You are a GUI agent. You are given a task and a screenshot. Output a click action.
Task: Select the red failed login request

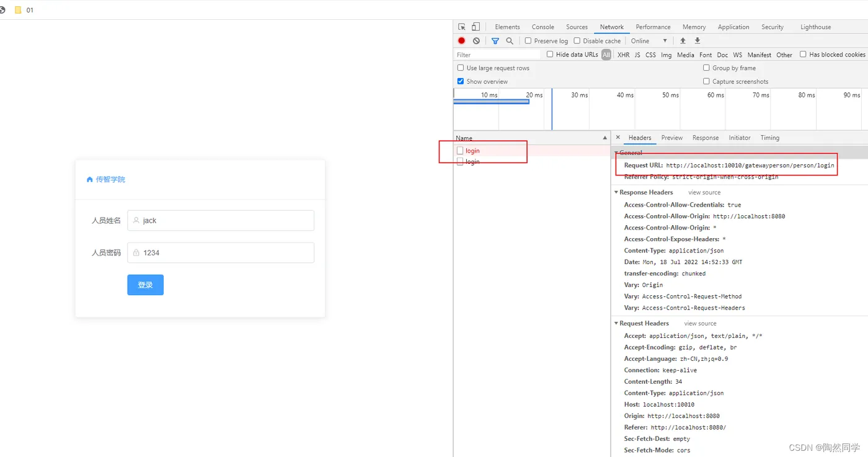[532, 151]
